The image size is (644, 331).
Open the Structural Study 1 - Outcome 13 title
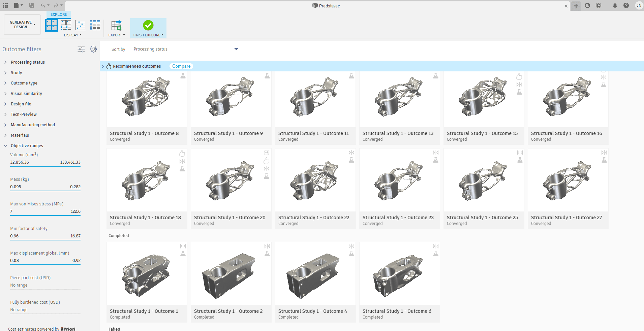pos(398,133)
